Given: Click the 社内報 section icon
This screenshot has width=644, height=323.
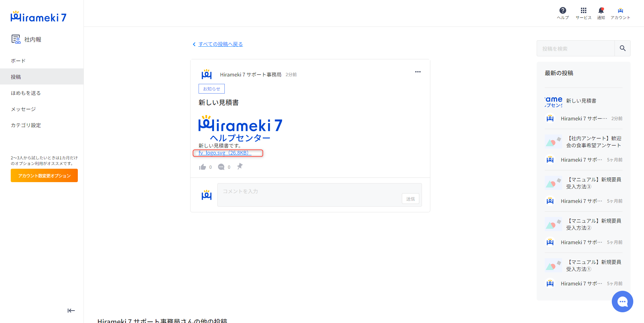Looking at the screenshot, I should [x=16, y=39].
